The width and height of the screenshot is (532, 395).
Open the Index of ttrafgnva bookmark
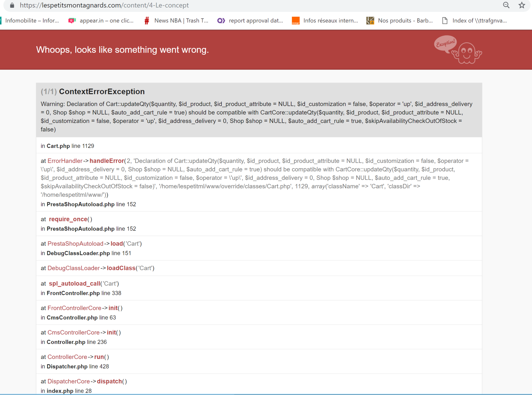[474, 21]
